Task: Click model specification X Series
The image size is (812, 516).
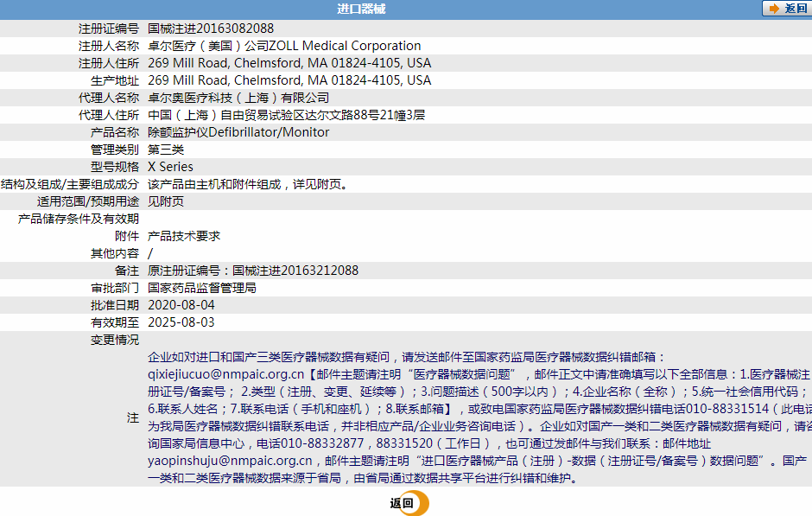Action: [170, 167]
